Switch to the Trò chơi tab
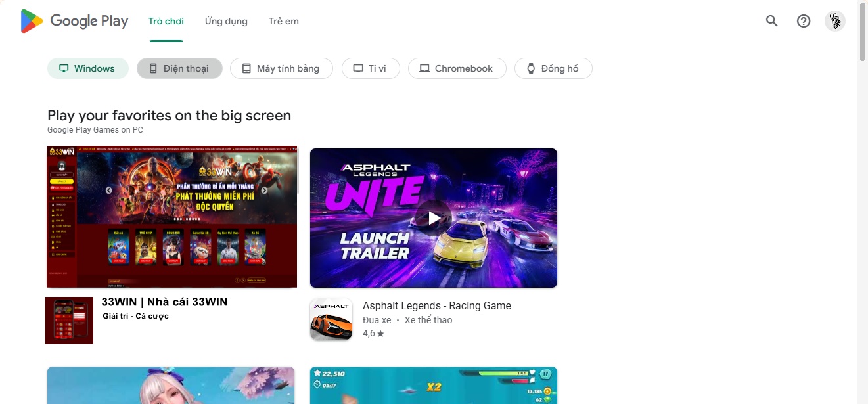868x404 pixels. (x=166, y=21)
